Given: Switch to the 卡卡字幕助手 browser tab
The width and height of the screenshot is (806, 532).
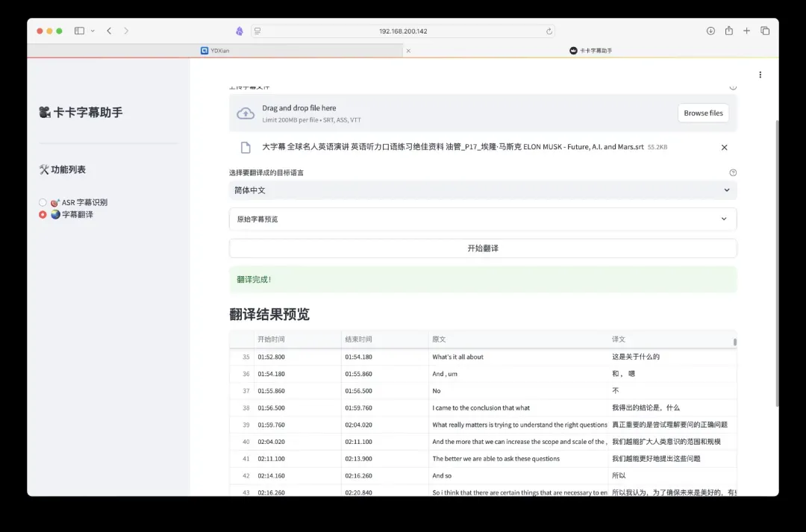Looking at the screenshot, I should point(591,51).
